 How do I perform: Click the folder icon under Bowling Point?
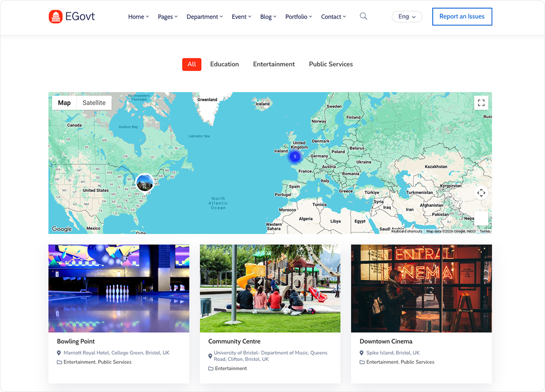click(59, 362)
